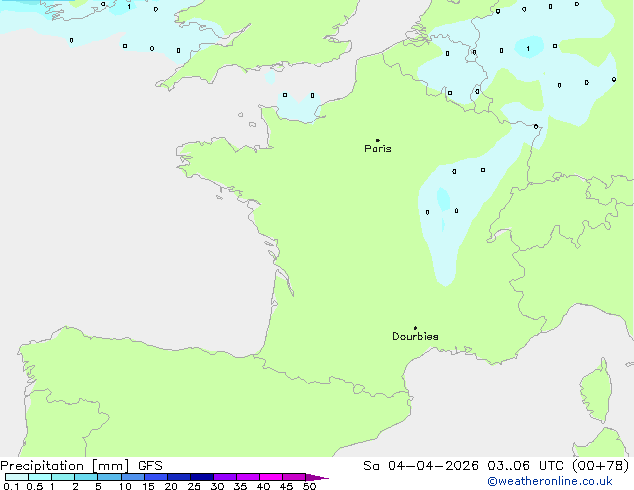Click the Dourbies location dot marker
The height and width of the screenshot is (490, 634).
click(x=415, y=328)
